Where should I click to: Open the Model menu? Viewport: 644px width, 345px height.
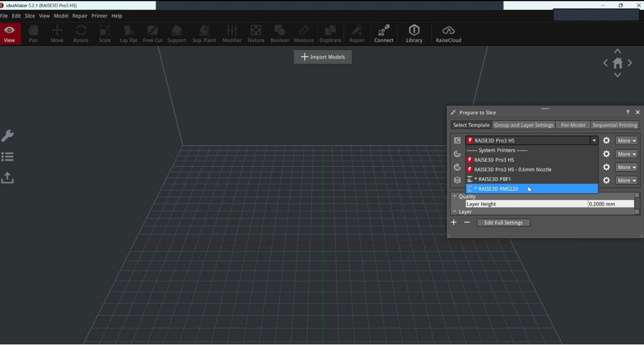[61, 16]
